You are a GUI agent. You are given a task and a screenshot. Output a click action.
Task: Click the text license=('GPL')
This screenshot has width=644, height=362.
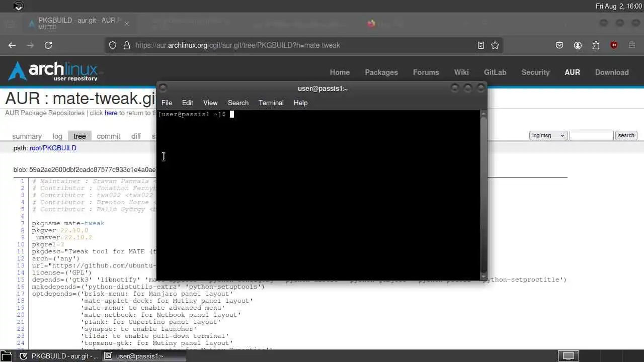(x=62, y=273)
